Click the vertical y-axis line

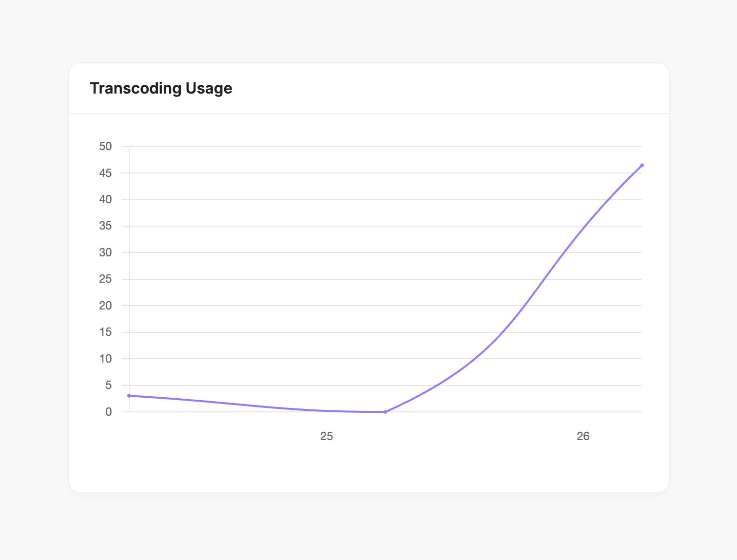[129, 273]
